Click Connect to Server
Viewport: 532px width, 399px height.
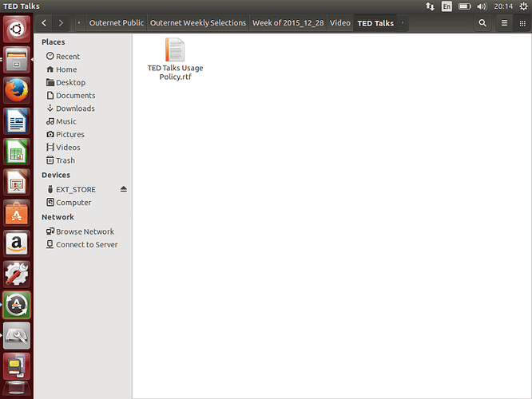pos(81,244)
